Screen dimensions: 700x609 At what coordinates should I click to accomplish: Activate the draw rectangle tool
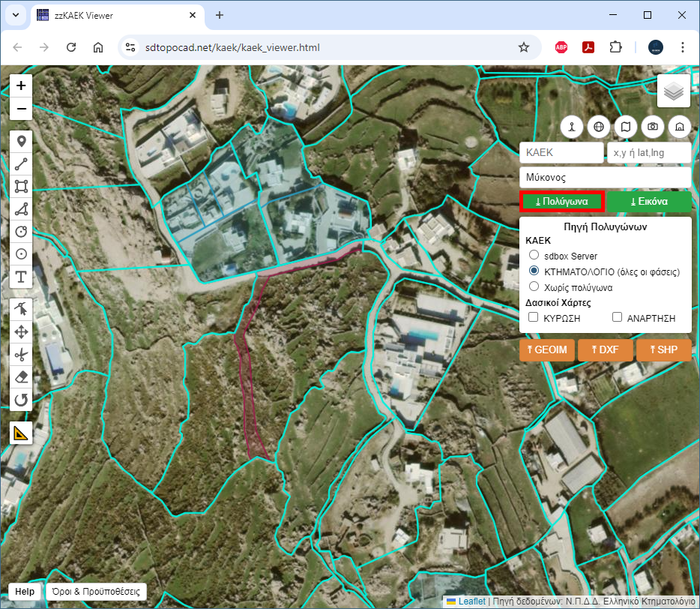click(21, 186)
